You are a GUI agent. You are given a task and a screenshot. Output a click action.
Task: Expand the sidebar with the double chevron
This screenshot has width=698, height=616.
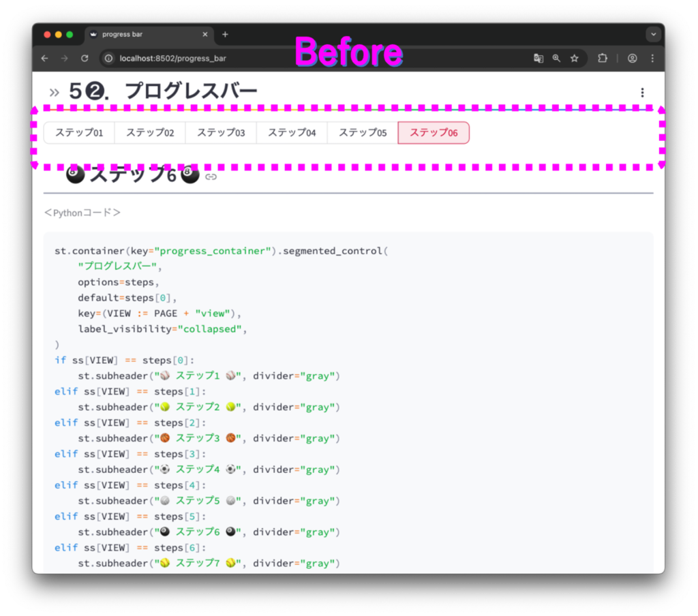click(55, 92)
